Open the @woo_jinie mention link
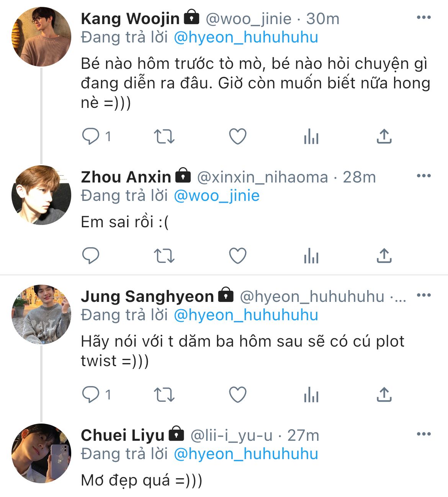Viewport: 448px width, 497px height. [217, 196]
